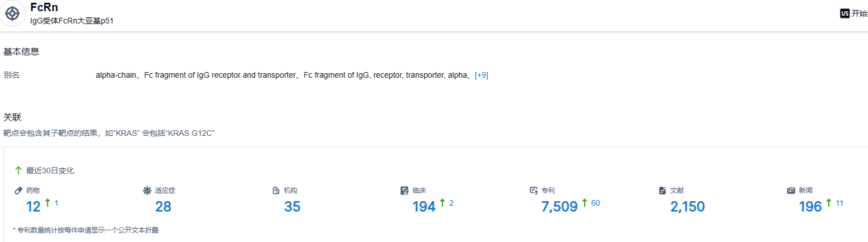This screenshot has width=868, height=242.
Task: Click the newspaper icon beside 新闻
Action: tap(791, 191)
